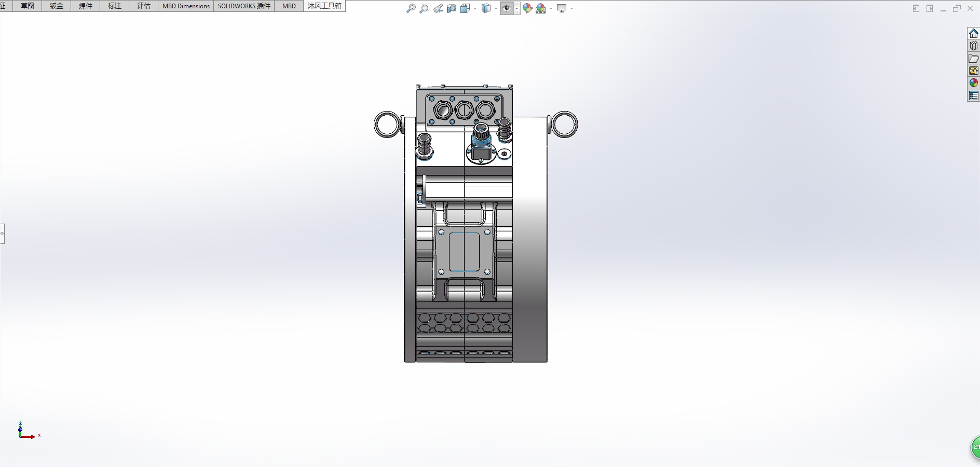Viewport: 980px width, 467px height.
Task: Click the tile-left document window button
Action: coord(916,8)
